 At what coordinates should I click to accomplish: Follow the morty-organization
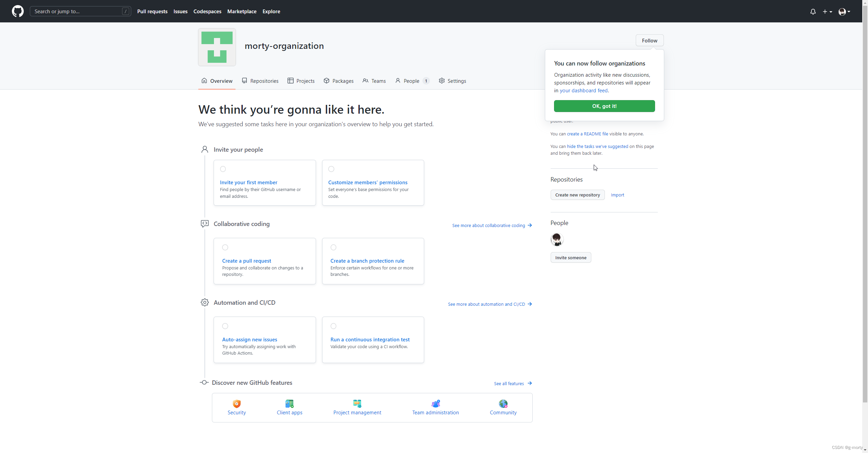point(649,40)
